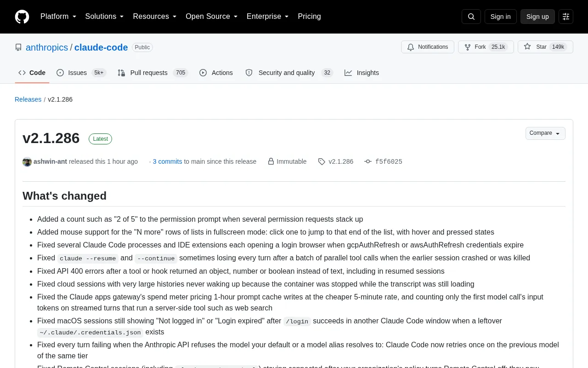This screenshot has height=368, width=588.
Task: Go to the Pricing page
Action: tap(309, 17)
